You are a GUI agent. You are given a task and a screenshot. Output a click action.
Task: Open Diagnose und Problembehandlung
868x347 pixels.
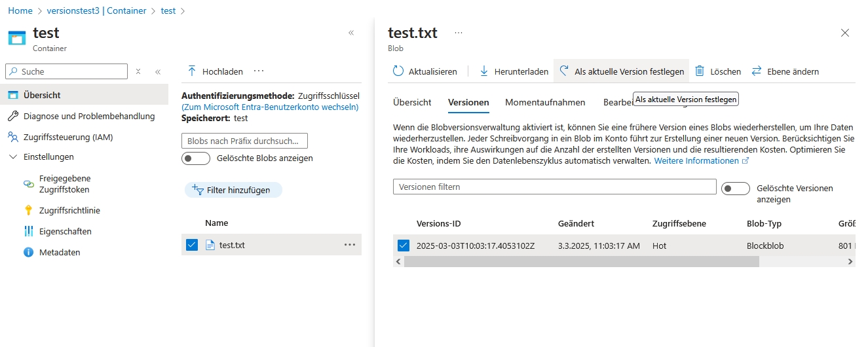(x=88, y=116)
